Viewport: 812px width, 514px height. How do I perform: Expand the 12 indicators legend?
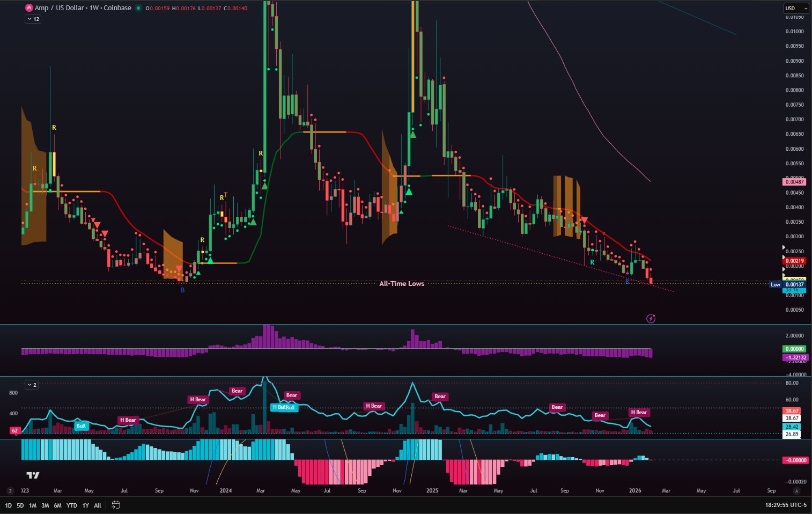coord(33,19)
